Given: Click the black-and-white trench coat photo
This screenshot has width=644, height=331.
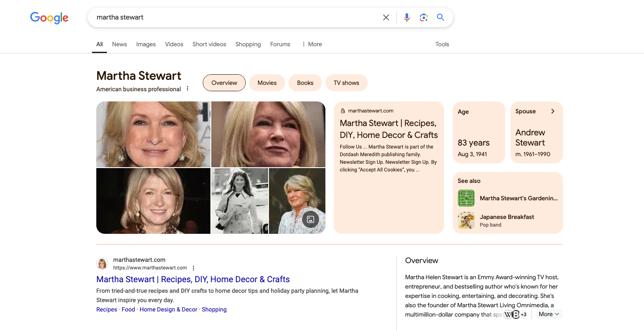Looking at the screenshot, I should (x=240, y=201).
